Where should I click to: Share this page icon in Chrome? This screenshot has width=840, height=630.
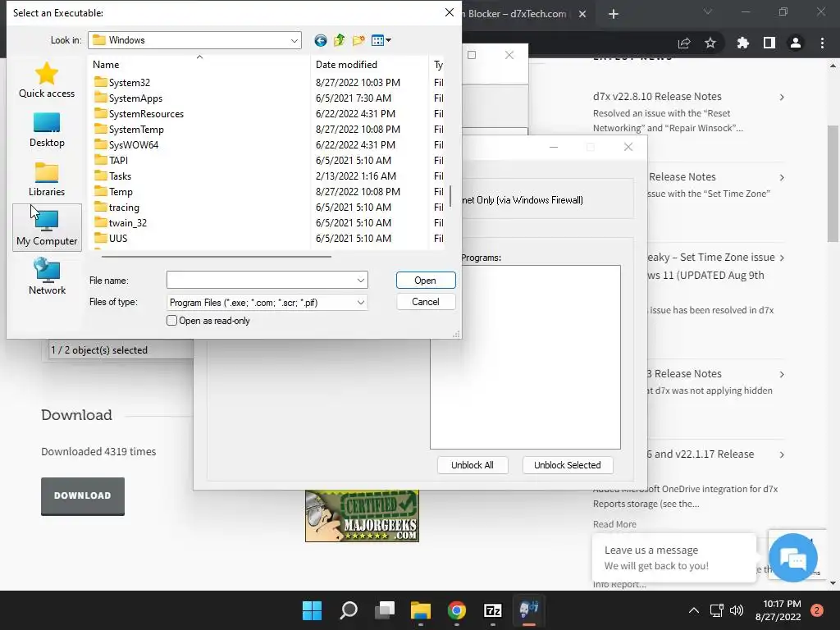point(684,43)
